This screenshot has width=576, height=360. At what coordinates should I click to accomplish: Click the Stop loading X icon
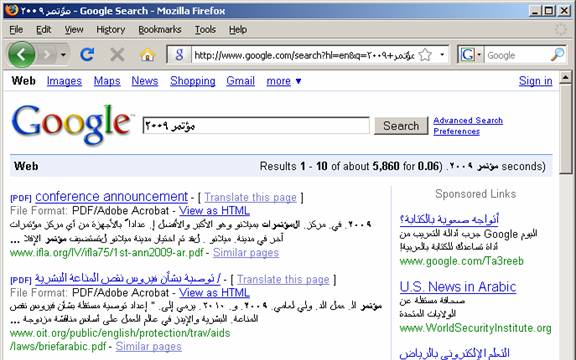click(x=117, y=55)
